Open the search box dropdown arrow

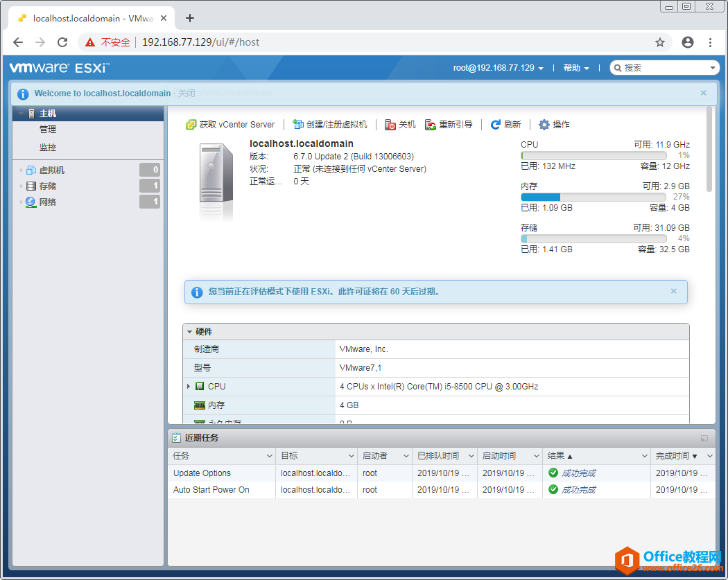coord(713,68)
